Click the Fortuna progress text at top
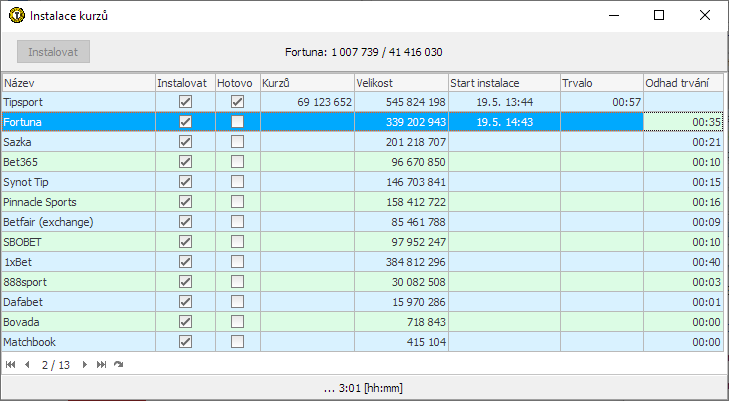Viewport: 729px width, 401px height. tap(364, 52)
